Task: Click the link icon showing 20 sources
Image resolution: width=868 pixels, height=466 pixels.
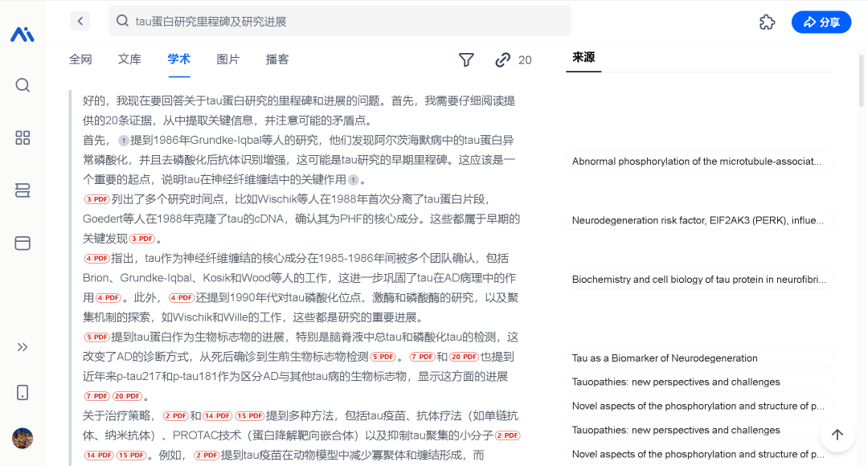Action: point(513,59)
